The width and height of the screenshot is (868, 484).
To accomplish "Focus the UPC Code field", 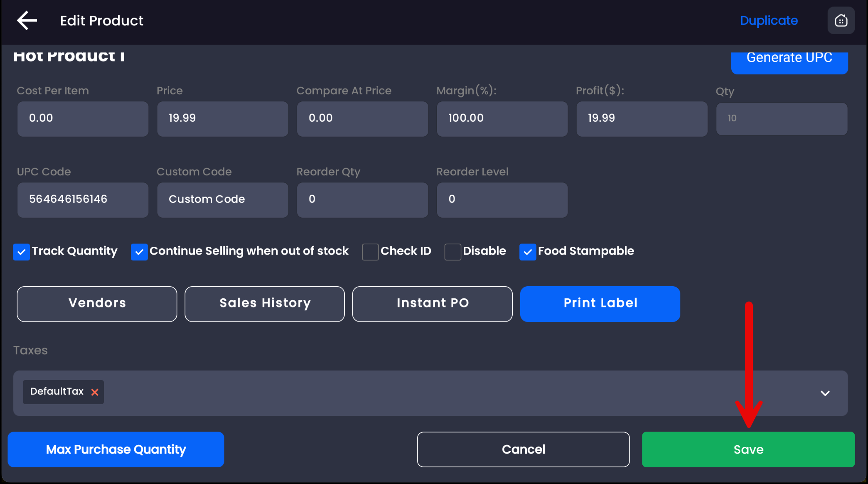I will pos(83,200).
